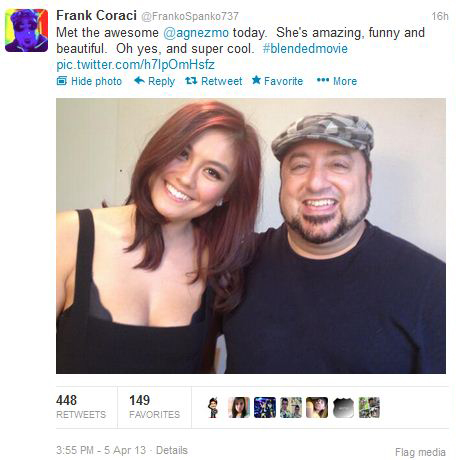This screenshot has height=460, width=456.
Task: Open the pic.twitter.com/h7IpOmHsfz link
Action: (135, 65)
